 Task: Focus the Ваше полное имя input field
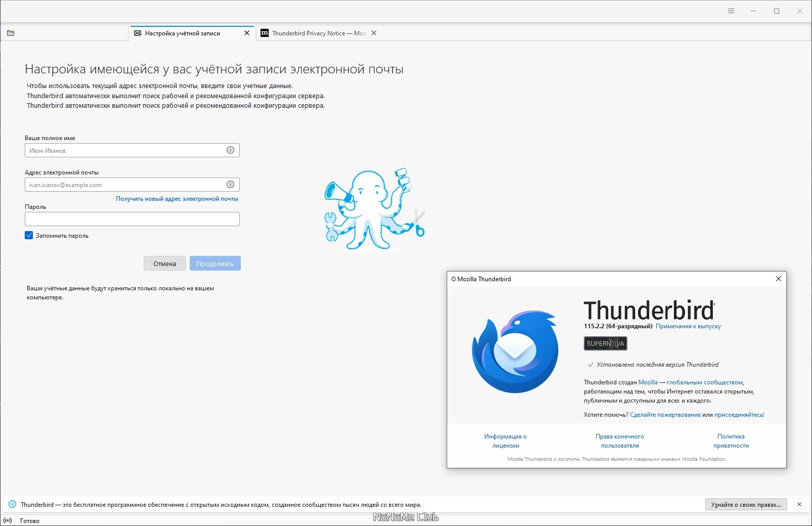click(132, 150)
